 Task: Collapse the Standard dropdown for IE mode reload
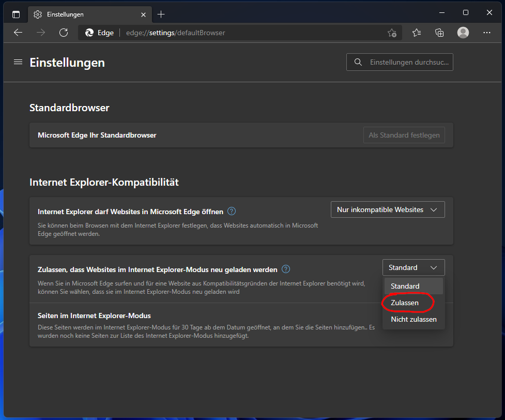(x=414, y=267)
